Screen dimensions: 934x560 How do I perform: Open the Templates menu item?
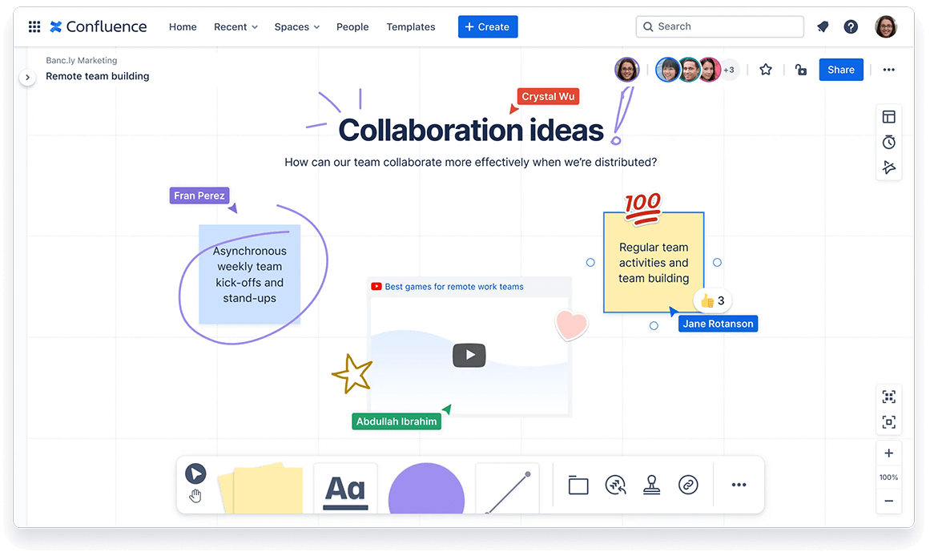click(410, 26)
